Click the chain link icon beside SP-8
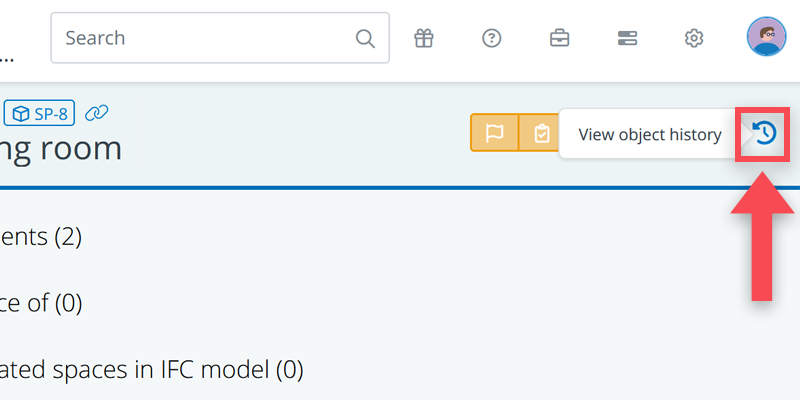The image size is (800, 400). [x=96, y=114]
